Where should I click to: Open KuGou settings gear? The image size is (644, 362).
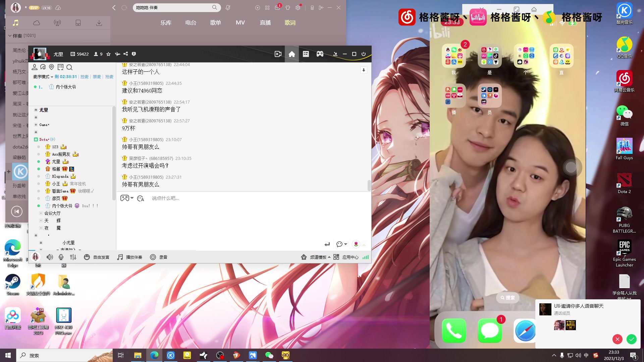(298, 7)
